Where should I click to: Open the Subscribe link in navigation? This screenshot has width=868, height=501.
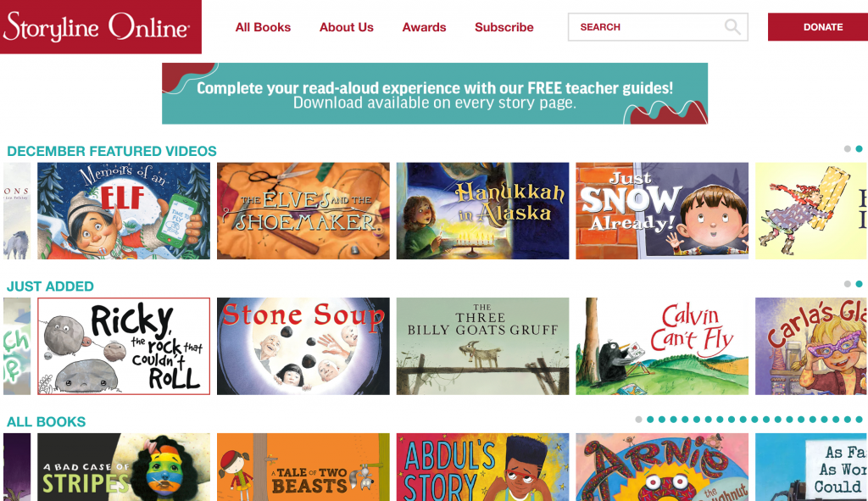tap(504, 27)
